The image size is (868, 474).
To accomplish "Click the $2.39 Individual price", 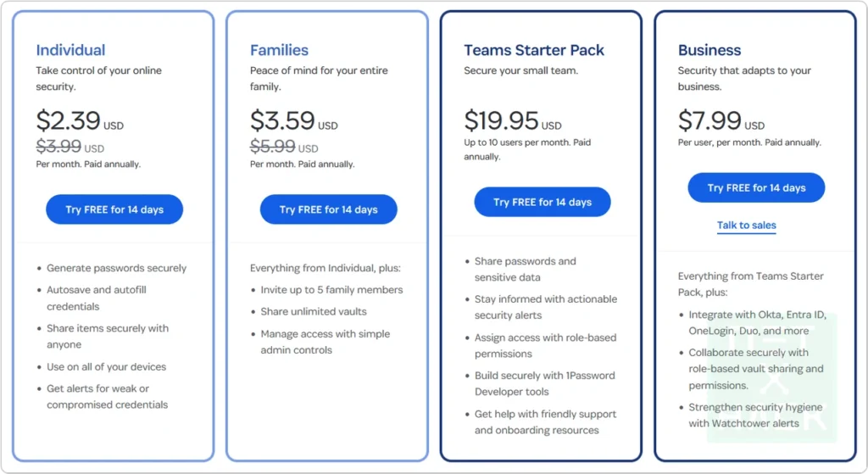I will [69, 120].
